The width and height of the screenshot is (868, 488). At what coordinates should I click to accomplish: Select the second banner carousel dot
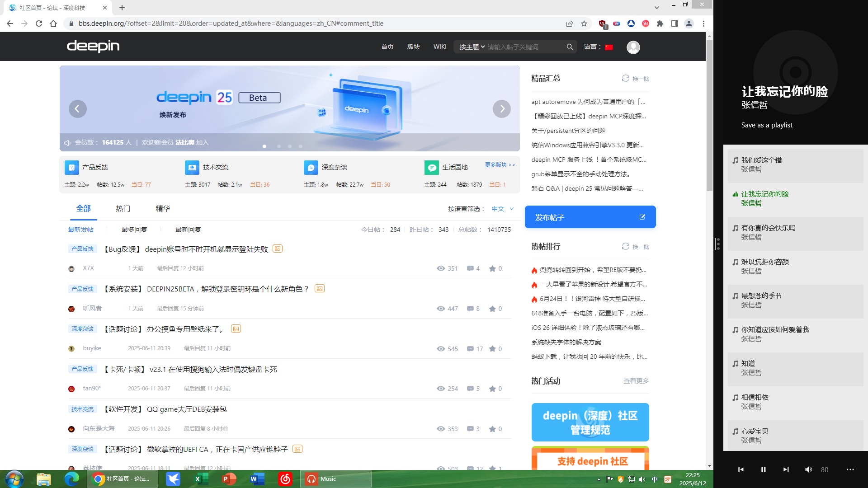279,146
